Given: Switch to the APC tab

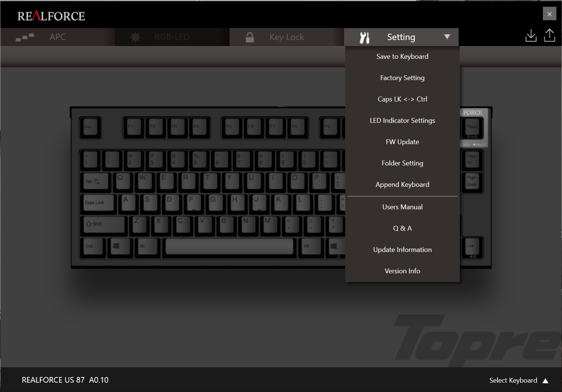Looking at the screenshot, I should coord(57,37).
